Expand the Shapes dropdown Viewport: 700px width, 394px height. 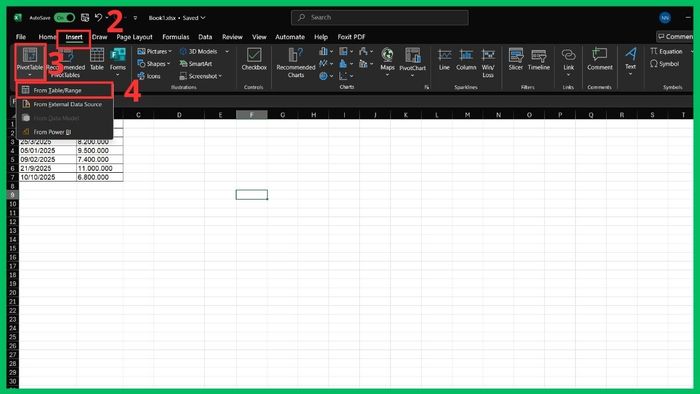pos(168,64)
